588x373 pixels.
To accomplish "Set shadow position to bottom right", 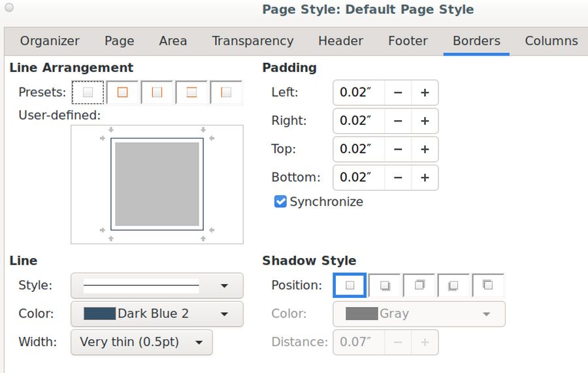I will click(385, 285).
